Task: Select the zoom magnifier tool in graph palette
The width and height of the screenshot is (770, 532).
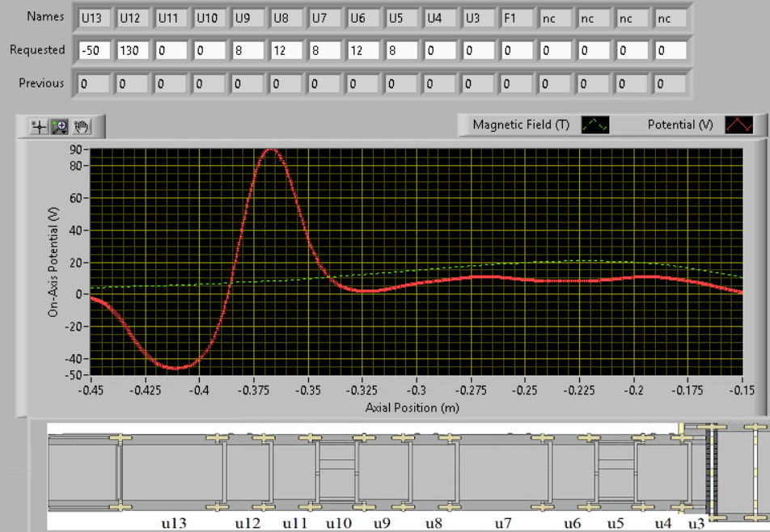Action: tap(60, 127)
